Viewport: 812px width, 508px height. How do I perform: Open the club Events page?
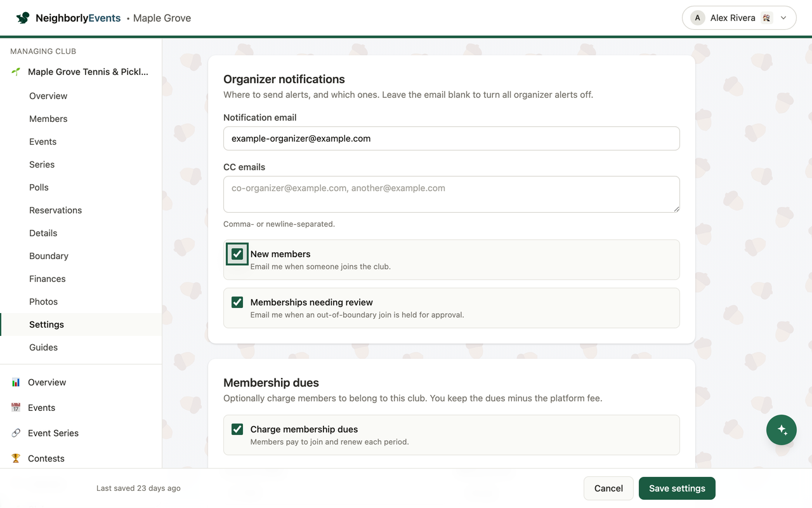pos(43,142)
